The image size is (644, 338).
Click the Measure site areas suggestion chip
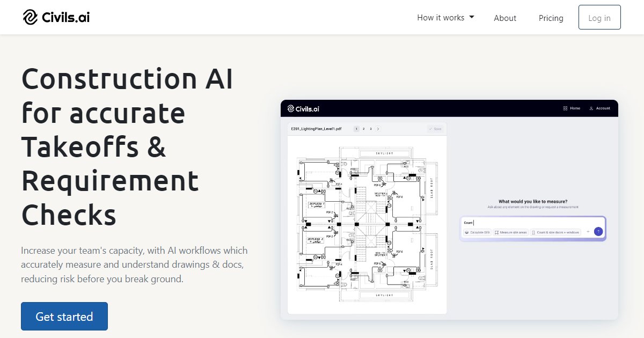pos(511,232)
